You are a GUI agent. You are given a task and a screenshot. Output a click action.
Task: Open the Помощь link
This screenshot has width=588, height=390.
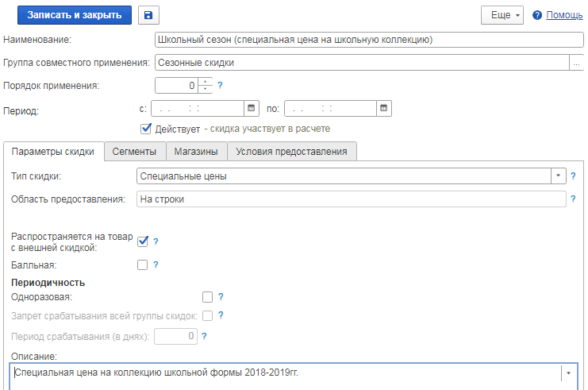(564, 15)
